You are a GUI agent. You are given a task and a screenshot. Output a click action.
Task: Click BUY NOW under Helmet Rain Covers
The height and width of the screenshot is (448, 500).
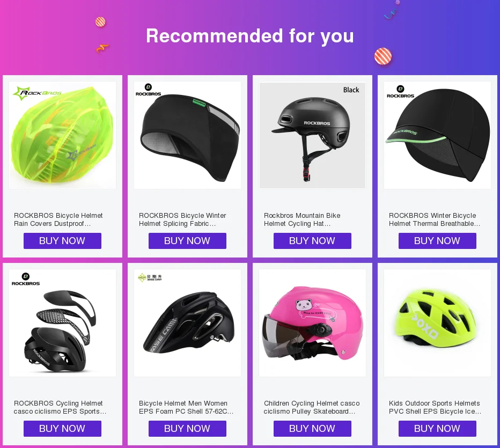pos(62,241)
